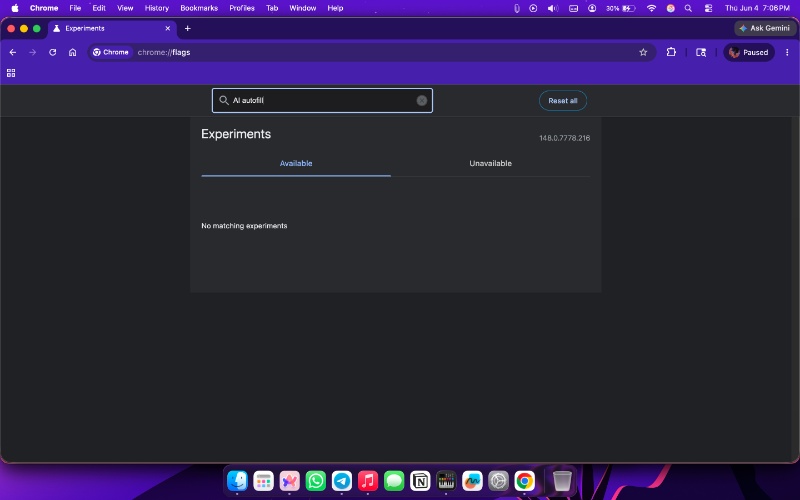Click the date and time display
Viewport: 800px width, 500px height.
click(x=757, y=8)
